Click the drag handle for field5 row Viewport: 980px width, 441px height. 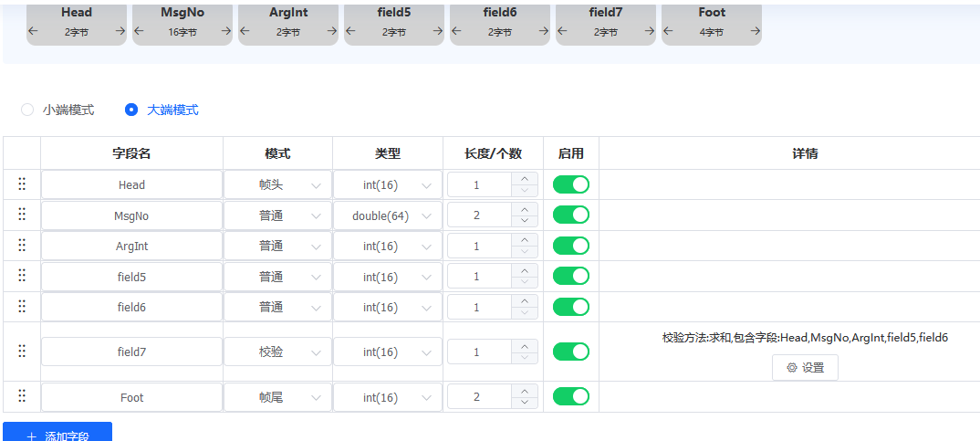[x=22, y=277]
